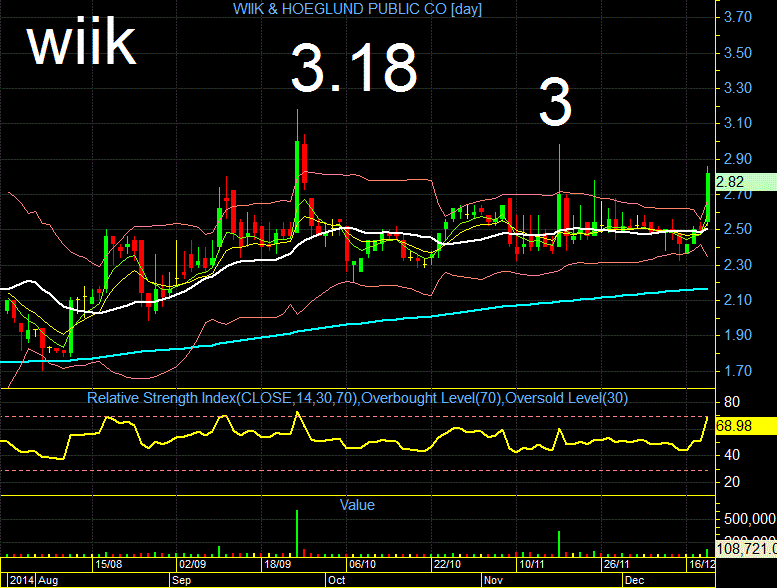Click the 22/10 date marker

pyautogui.click(x=447, y=564)
